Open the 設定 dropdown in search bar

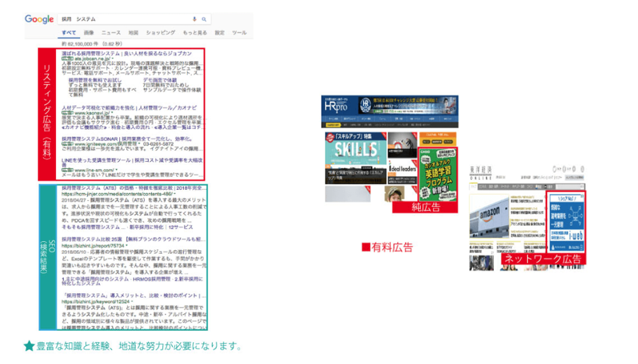coord(219,33)
